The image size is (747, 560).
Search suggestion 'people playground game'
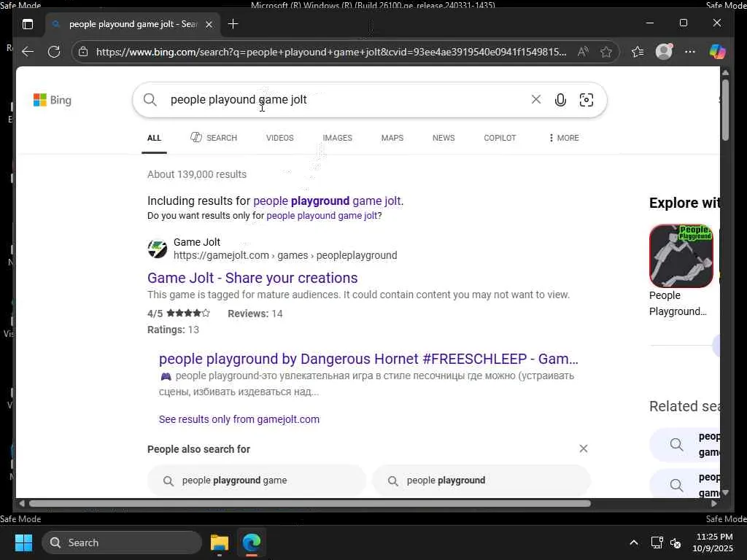tap(257, 481)
